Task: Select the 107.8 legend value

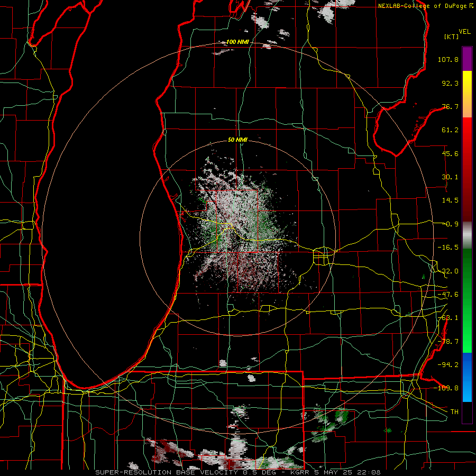Action: pyautogui.click(x=448, y=59)
